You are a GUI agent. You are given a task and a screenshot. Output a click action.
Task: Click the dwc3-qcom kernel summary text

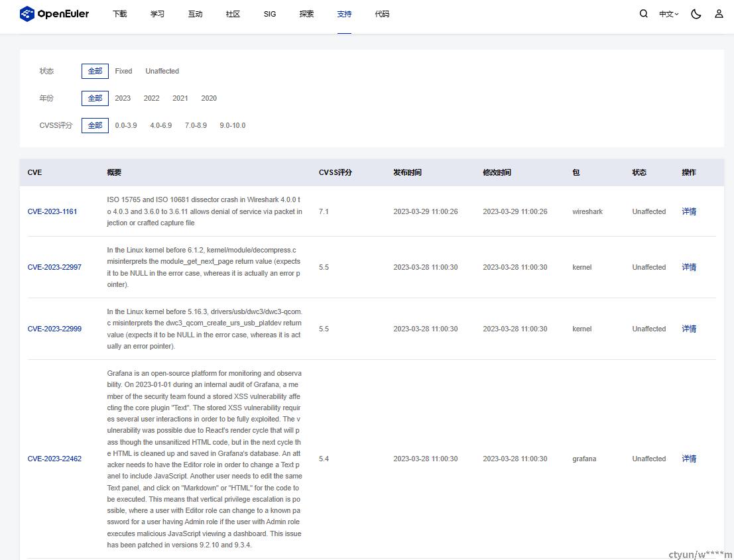[204, 329]
